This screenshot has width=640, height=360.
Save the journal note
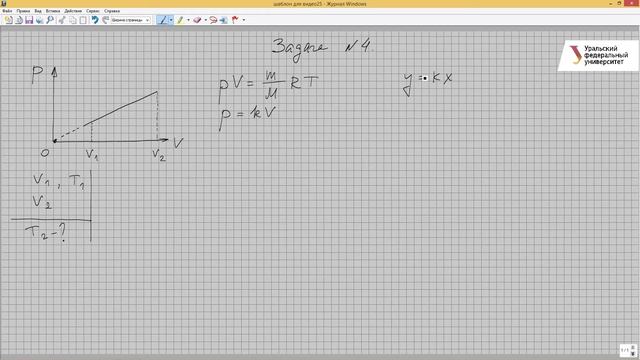tap(29, 20)
